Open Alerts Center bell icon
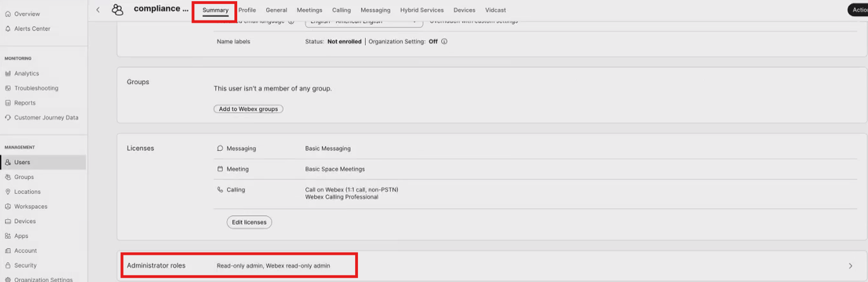 pos(8,29)
